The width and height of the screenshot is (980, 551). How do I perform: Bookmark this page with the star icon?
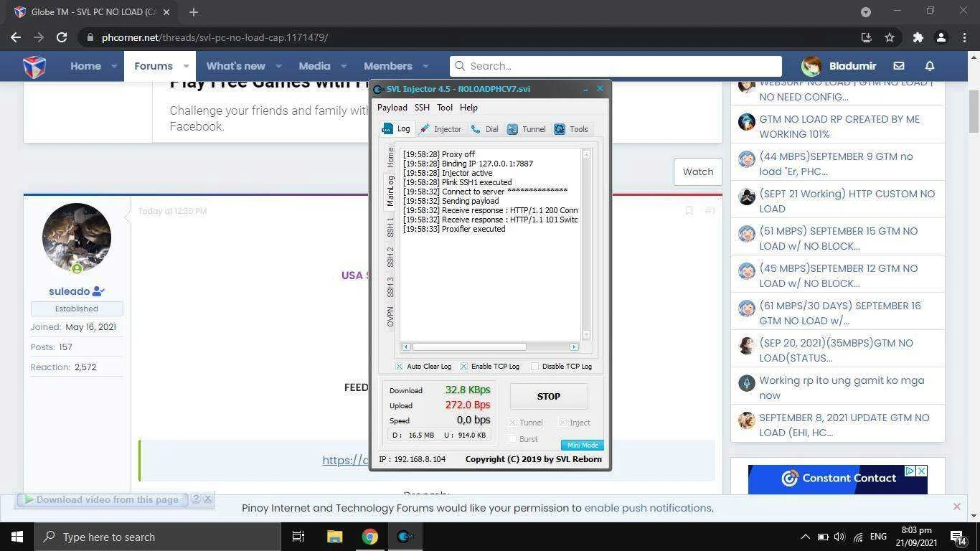point(890,37)
